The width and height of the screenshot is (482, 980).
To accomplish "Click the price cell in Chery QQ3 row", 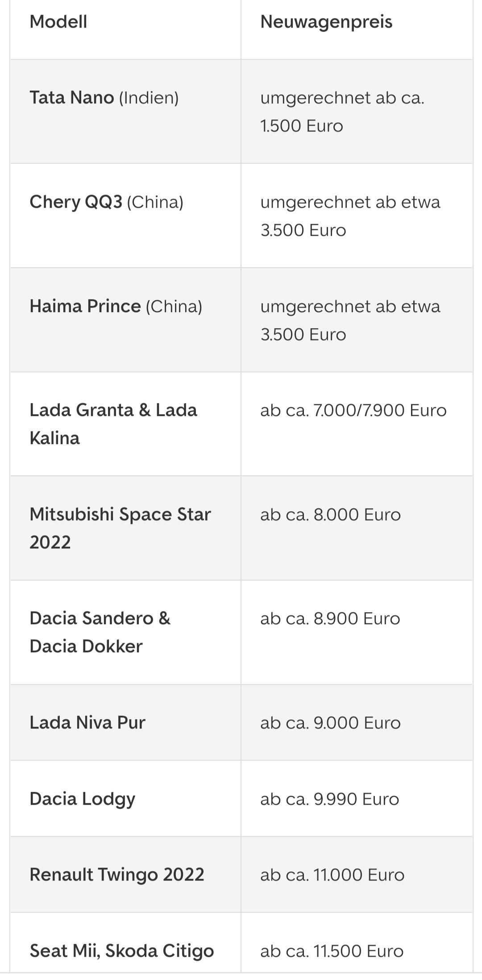I will (x=350, y=216).
